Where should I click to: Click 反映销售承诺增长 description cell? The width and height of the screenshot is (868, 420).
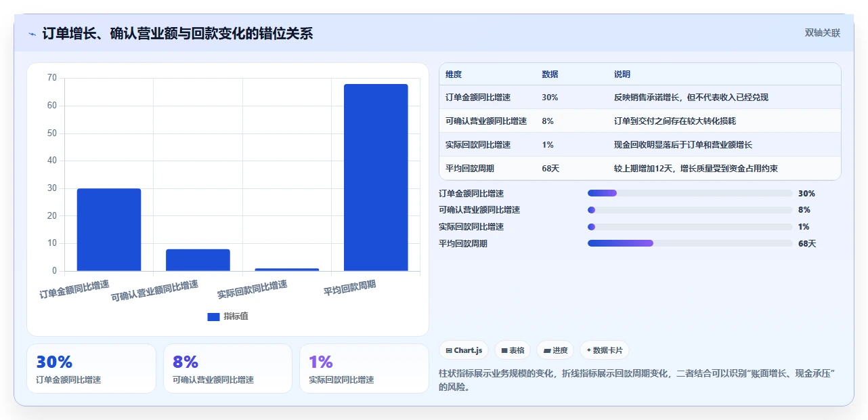[691, 98]
